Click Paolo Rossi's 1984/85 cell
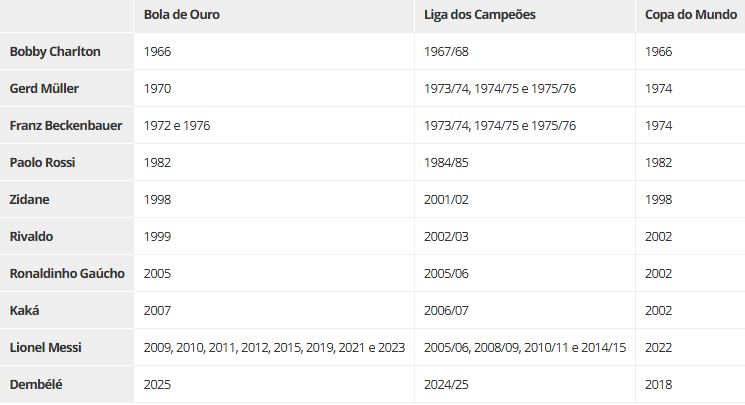 click(447, 162)
